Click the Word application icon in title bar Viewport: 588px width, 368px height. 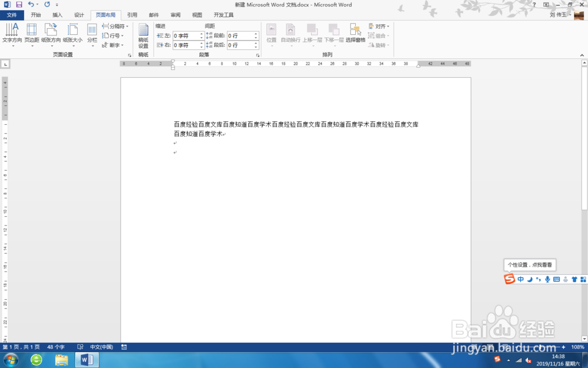point(7,5)
